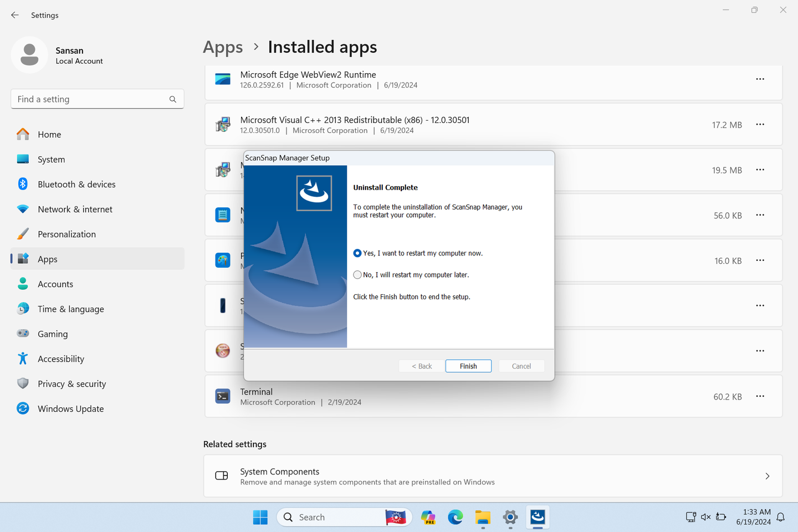798x532 pixels.
Task: Click the Windows Update sidebar icon
Action: [x=23, y=408]
